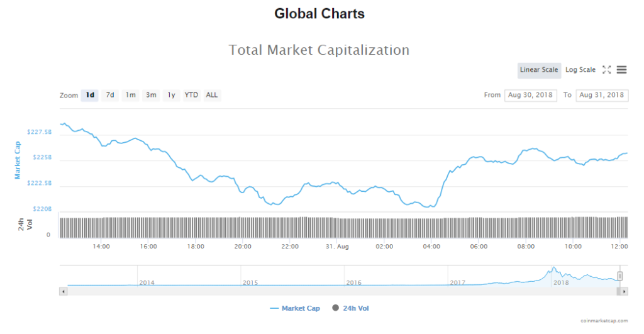644x334 pixels.
Task: Open the chart hamburger menu
Action: tap(621, 70)
